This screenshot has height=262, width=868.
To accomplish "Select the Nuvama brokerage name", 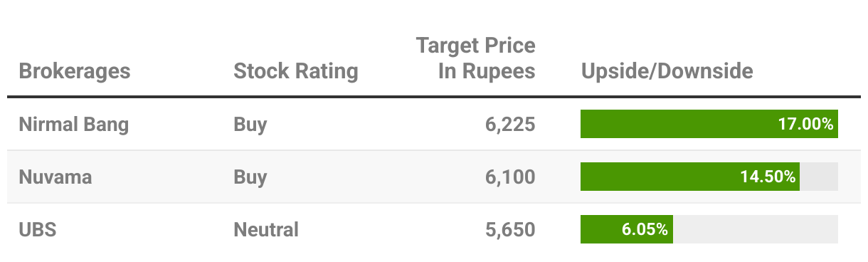I will (x=55, y=177).
